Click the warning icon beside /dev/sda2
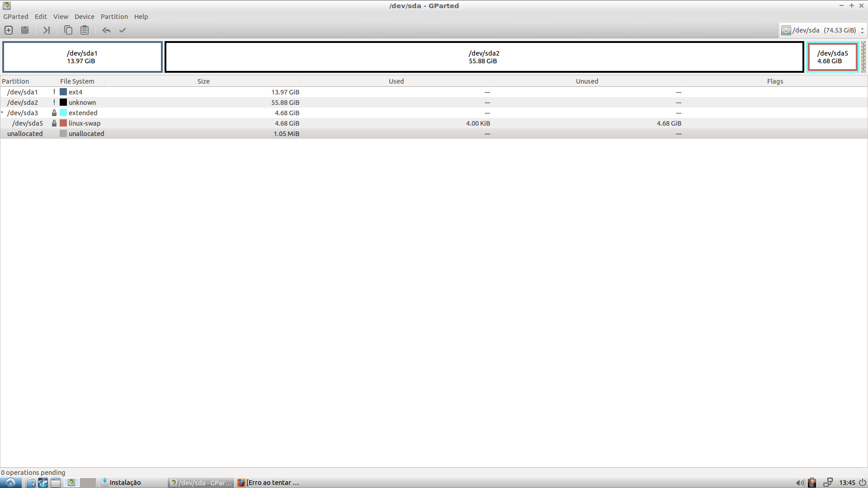868x488 pixels. point(54,103)
